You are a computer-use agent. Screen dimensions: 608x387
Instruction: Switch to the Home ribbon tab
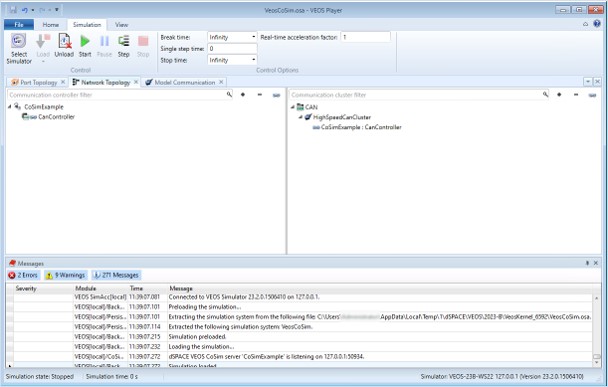[x=51, y=24]
